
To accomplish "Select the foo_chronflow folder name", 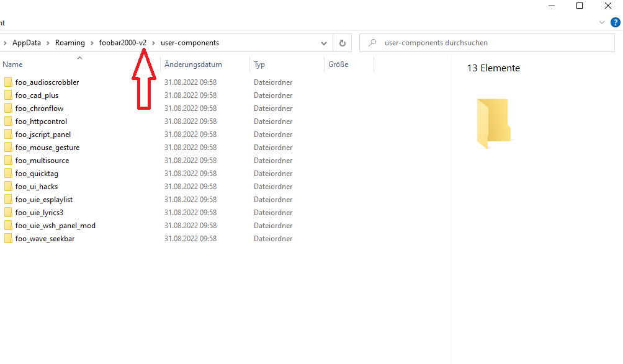I will click(39, 109).
